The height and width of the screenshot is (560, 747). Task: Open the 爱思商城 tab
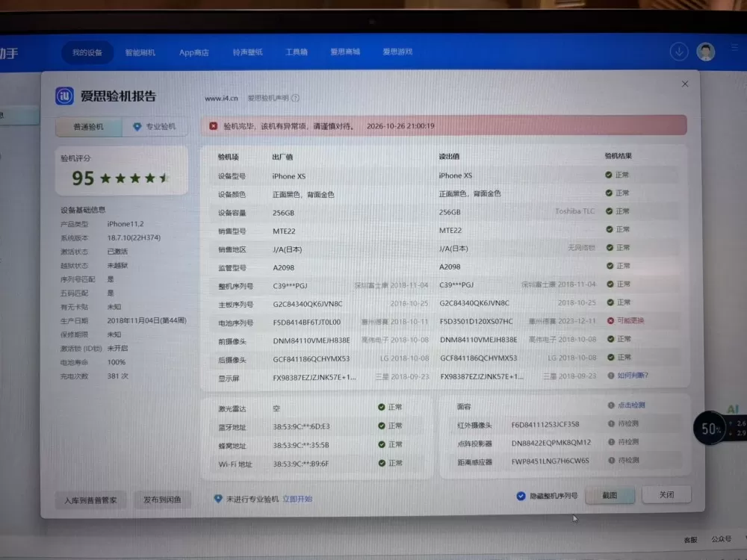[345, 52]
